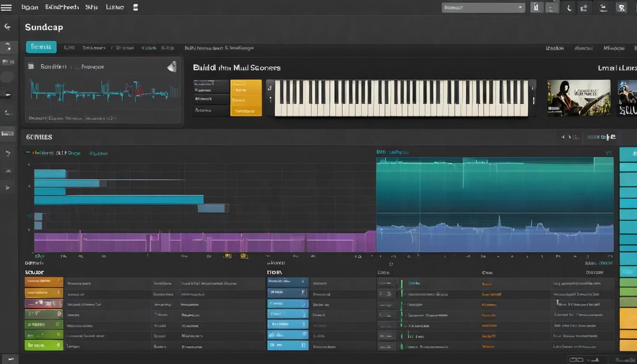Toggle the first orange track label

(x=44, y=282)
